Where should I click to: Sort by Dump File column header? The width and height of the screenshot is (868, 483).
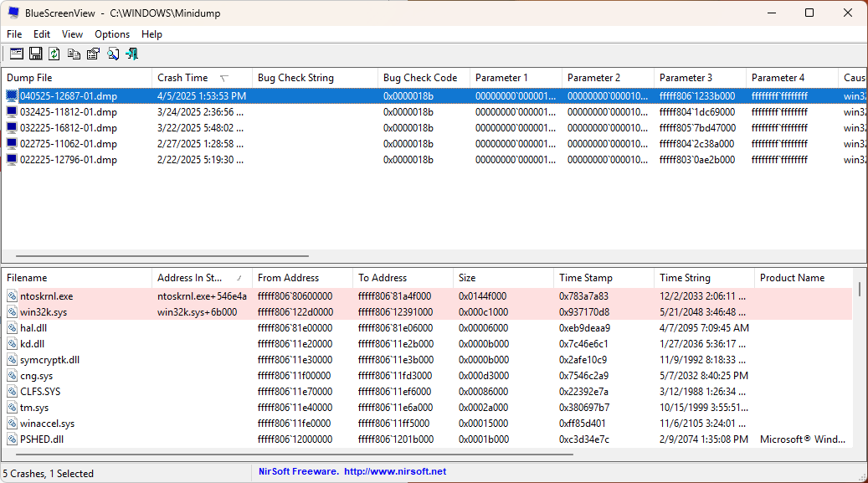(76, 78)
